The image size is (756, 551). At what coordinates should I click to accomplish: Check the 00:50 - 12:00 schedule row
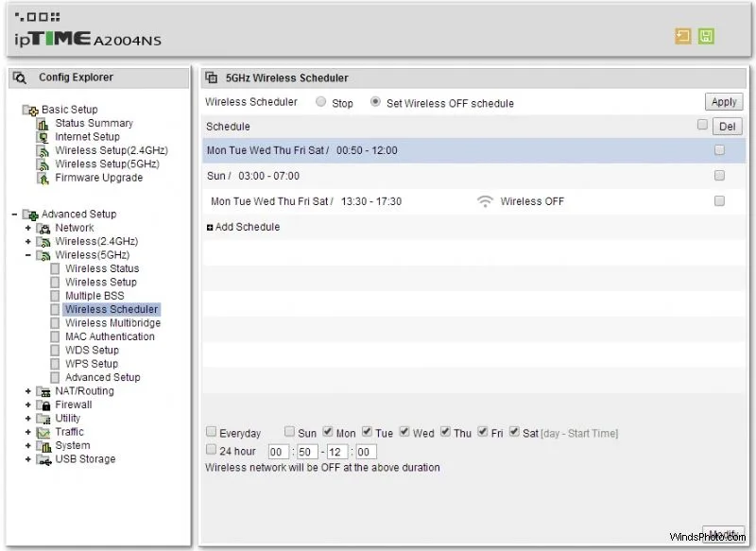click(719, 150)
